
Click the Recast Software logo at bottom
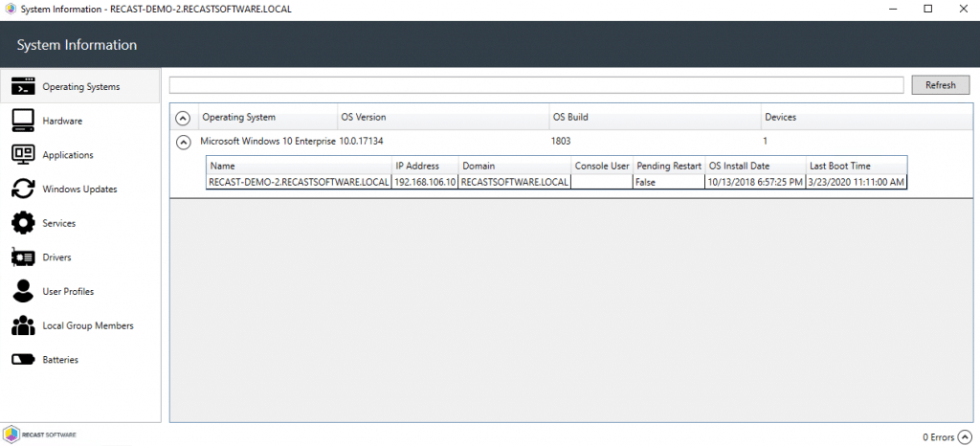pyautogui.click(x=39, y=434)
